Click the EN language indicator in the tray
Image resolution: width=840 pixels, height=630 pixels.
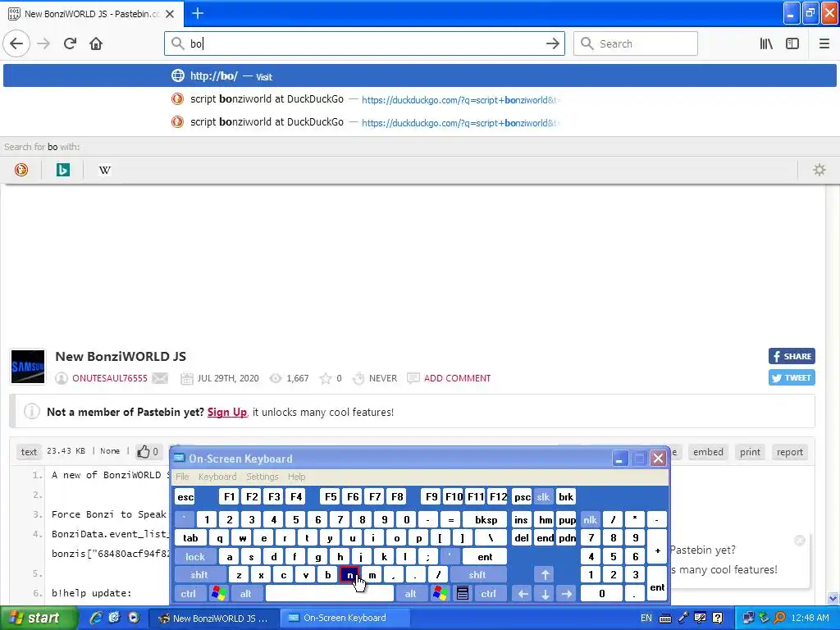point(646,619)
